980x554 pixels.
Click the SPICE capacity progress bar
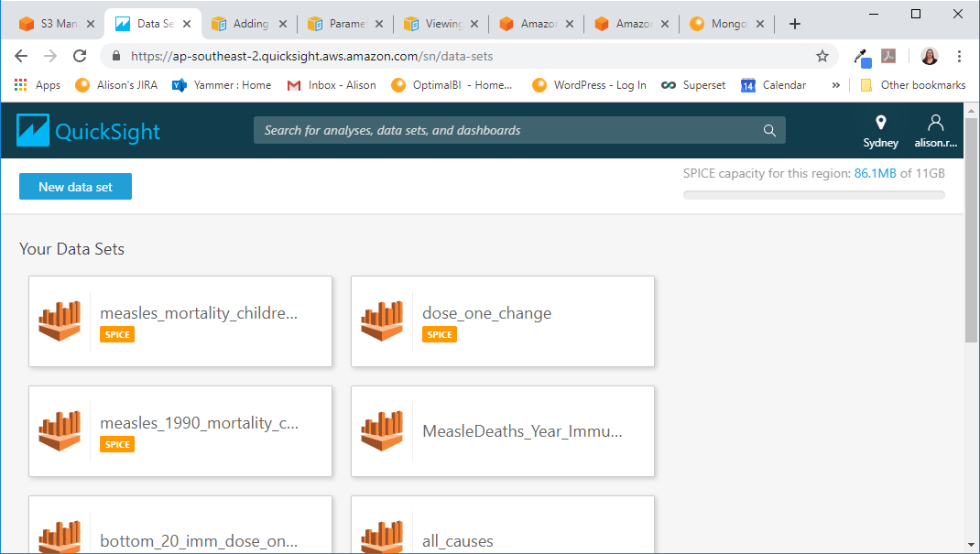click(x=813, y=195)
